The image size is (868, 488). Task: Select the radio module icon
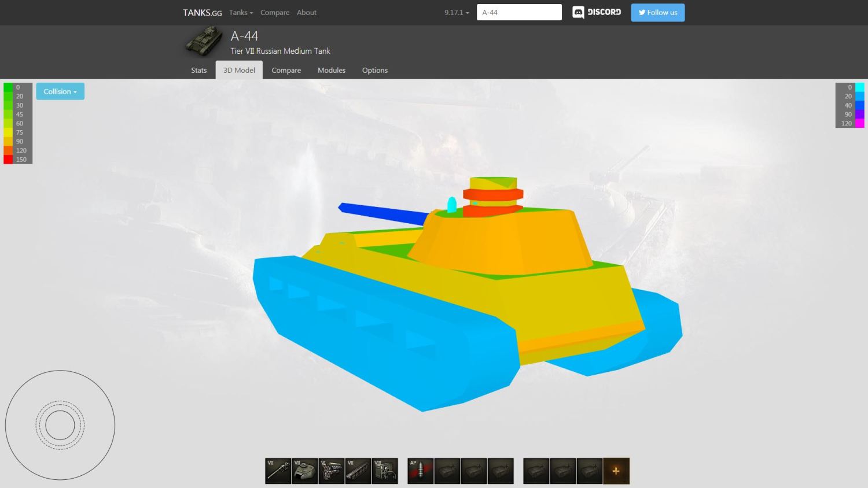point(385,471)
